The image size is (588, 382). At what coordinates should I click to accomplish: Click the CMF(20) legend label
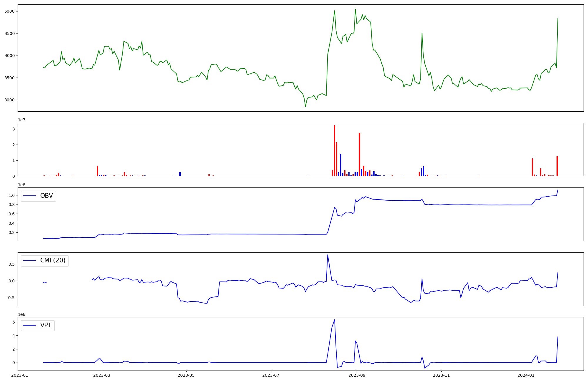[x=53, y=261]
